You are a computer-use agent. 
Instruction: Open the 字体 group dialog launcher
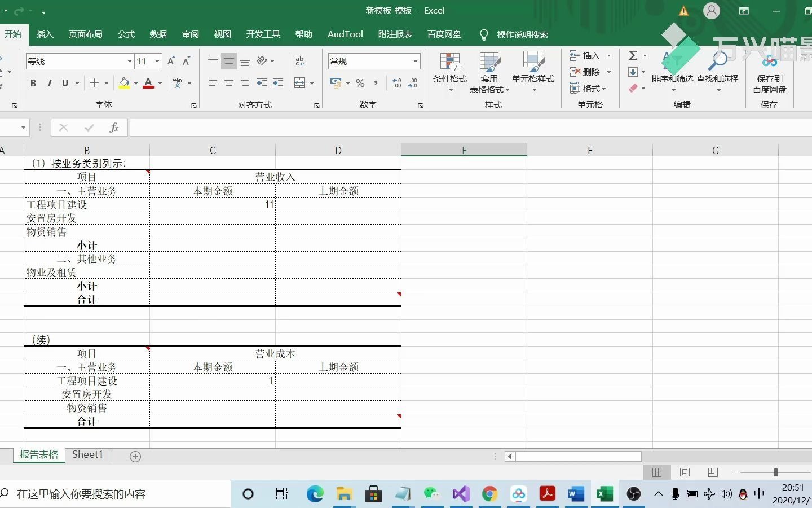click(x=194, y=106)
